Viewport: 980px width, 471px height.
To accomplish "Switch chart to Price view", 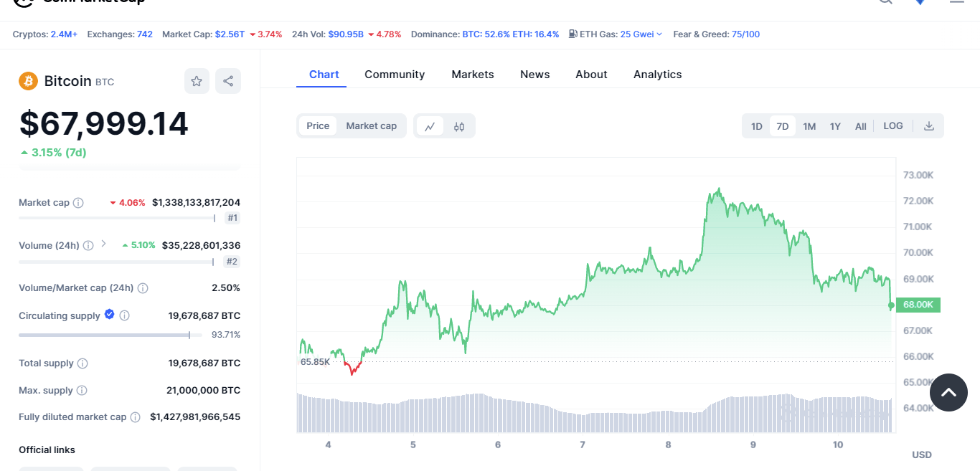I will click(x=318, y=126).
